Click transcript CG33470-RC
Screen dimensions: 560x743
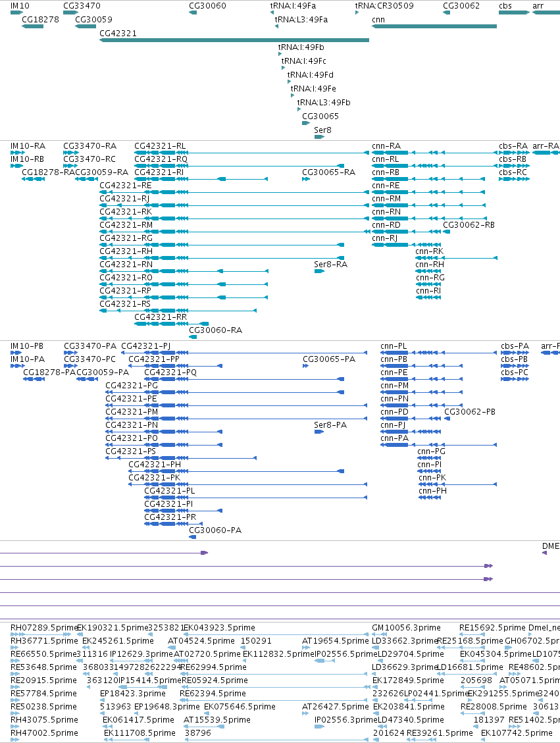[x=89, y=160]
